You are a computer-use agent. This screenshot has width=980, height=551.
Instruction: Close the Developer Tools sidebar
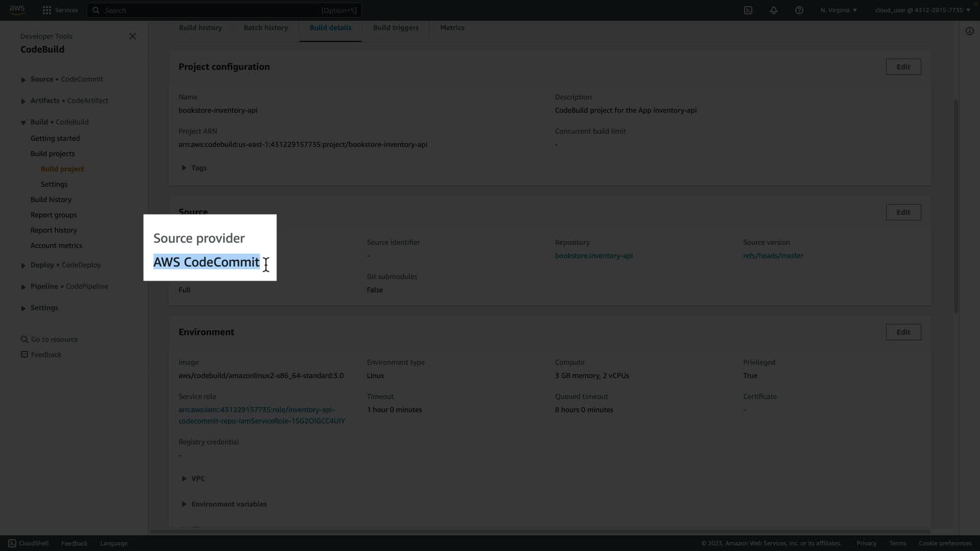point(133,36)
